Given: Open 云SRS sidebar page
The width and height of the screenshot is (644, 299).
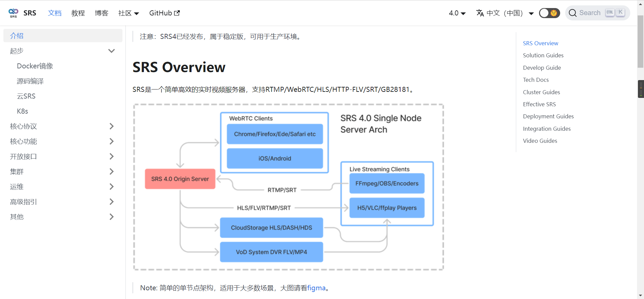Looking at the screenshot, I should [x=26, y=96].
